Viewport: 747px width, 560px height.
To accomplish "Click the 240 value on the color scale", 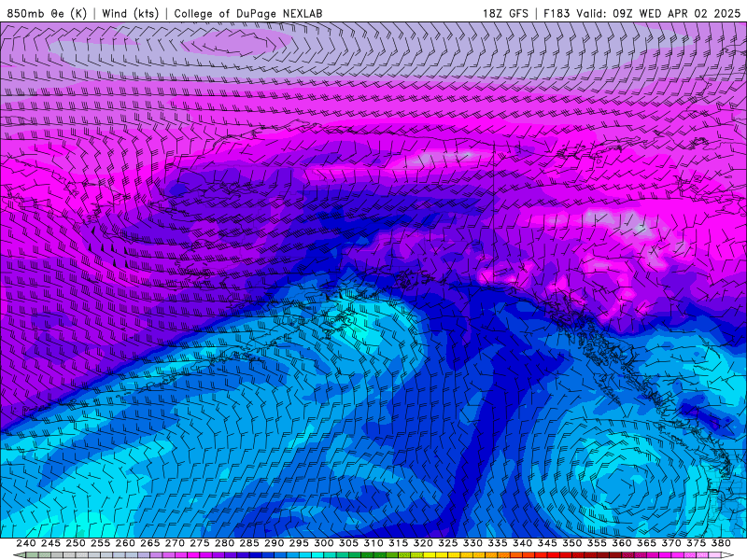I will 26,543.
